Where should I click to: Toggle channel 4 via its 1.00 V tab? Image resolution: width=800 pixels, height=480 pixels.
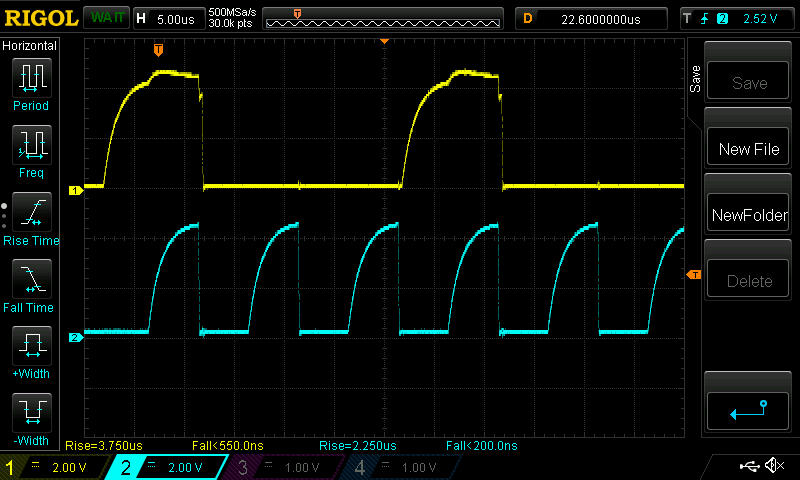[x=404, y=467]
